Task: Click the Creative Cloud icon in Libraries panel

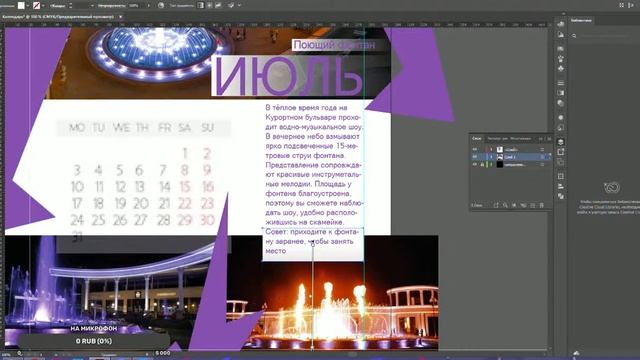Action: [612, 188]
